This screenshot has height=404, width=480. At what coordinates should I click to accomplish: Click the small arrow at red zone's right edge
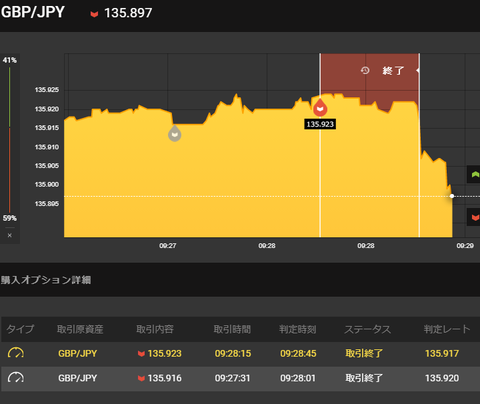coord(418,70)
